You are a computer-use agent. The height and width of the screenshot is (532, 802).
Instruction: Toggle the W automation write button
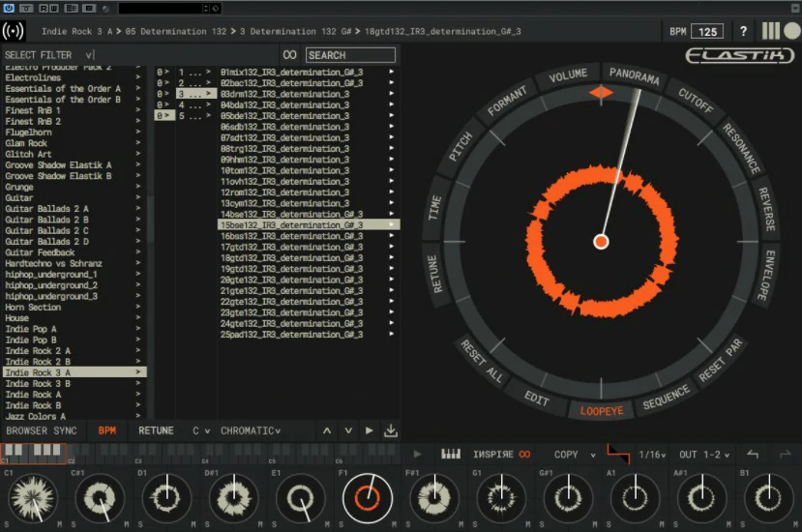coord(54,8)
